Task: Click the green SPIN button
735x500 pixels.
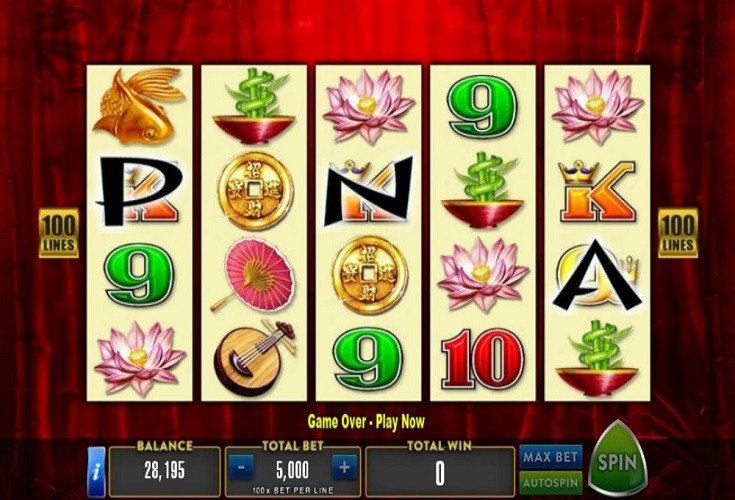Action: 617,461
